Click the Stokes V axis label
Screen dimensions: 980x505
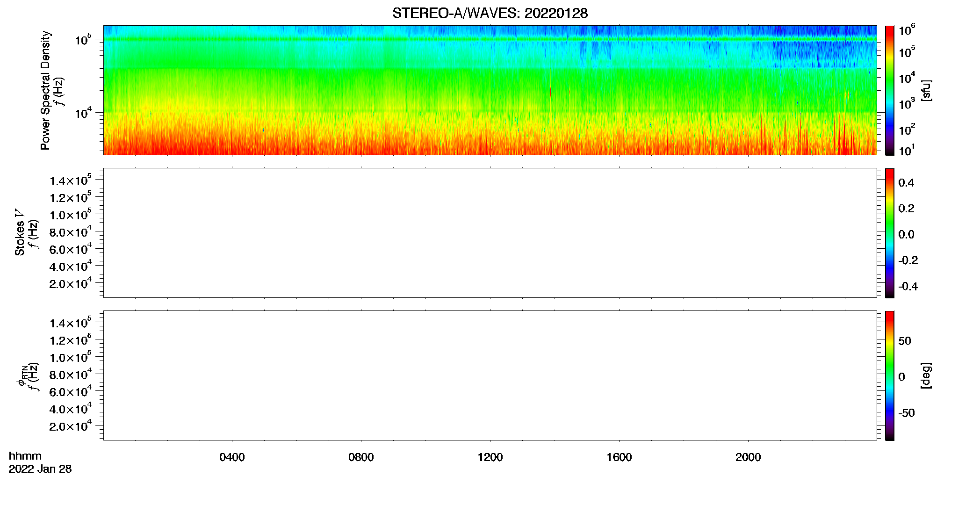(x=20, y=232)
